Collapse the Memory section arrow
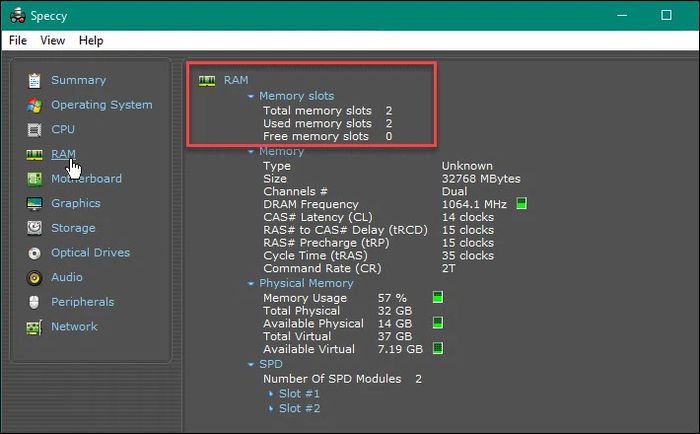Screen dimensions: 700x434 (250, 152)
